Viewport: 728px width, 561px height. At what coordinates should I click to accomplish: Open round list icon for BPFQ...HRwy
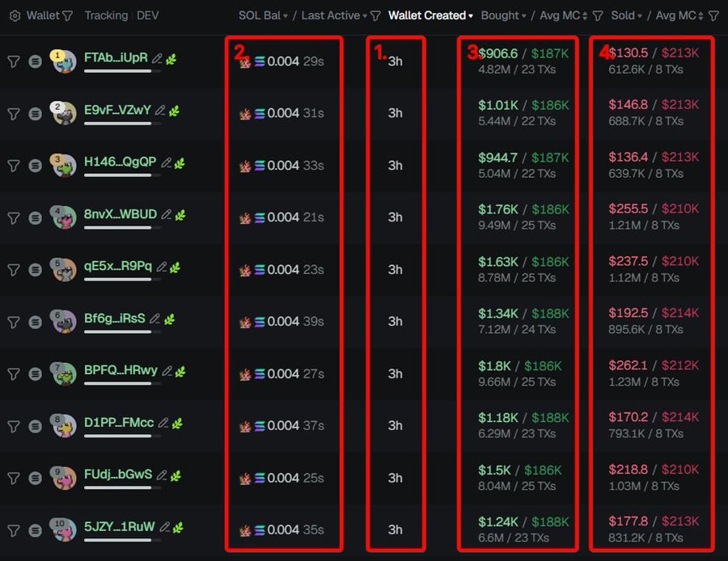point(35,373)
